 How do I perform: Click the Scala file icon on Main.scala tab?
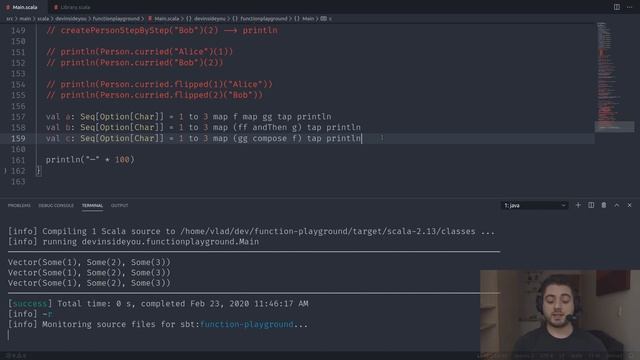(x=7, y=7)
